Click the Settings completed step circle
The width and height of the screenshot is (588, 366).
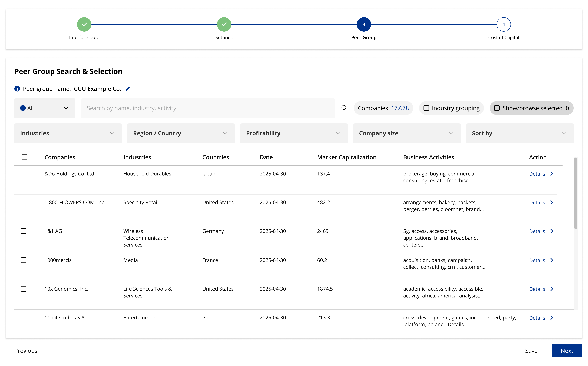pos(224,24)
